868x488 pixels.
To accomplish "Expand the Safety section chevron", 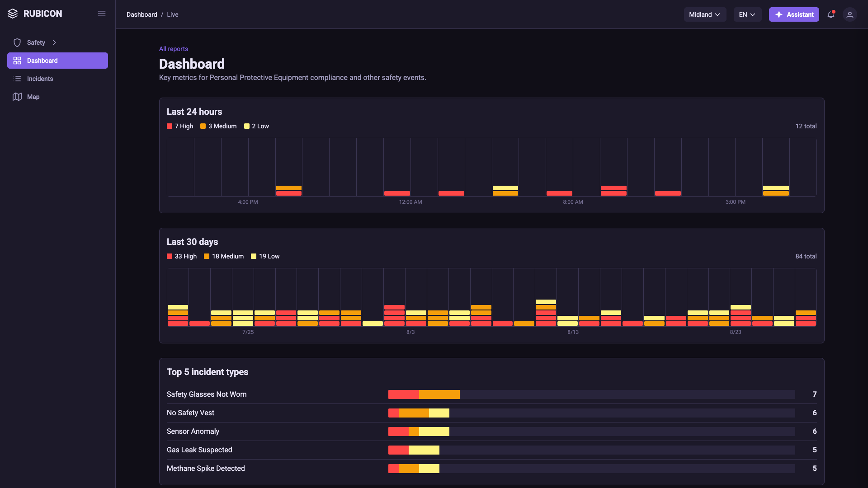I will tap(54, 42).
